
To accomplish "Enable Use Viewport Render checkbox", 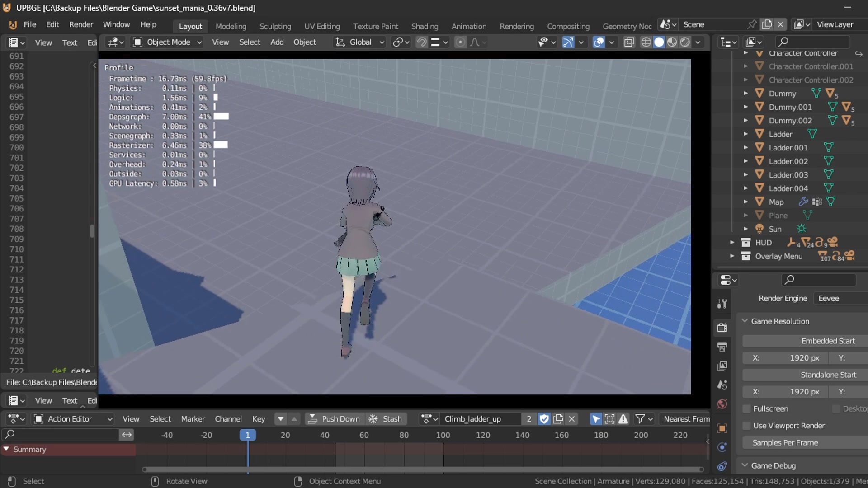I will click(747, 426).
